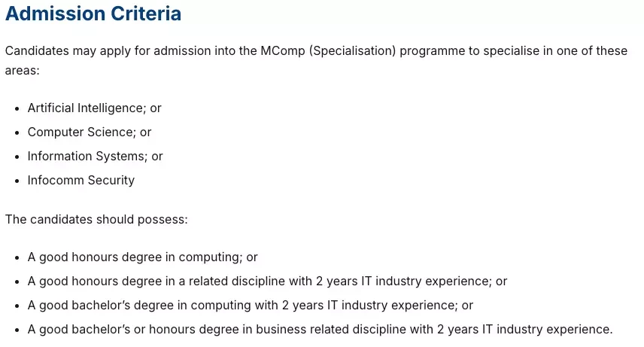Image resolution: width=644 pixels, height=347 pixels.
Task: Click the Infocomm Security list item
Action: [81, 180]
